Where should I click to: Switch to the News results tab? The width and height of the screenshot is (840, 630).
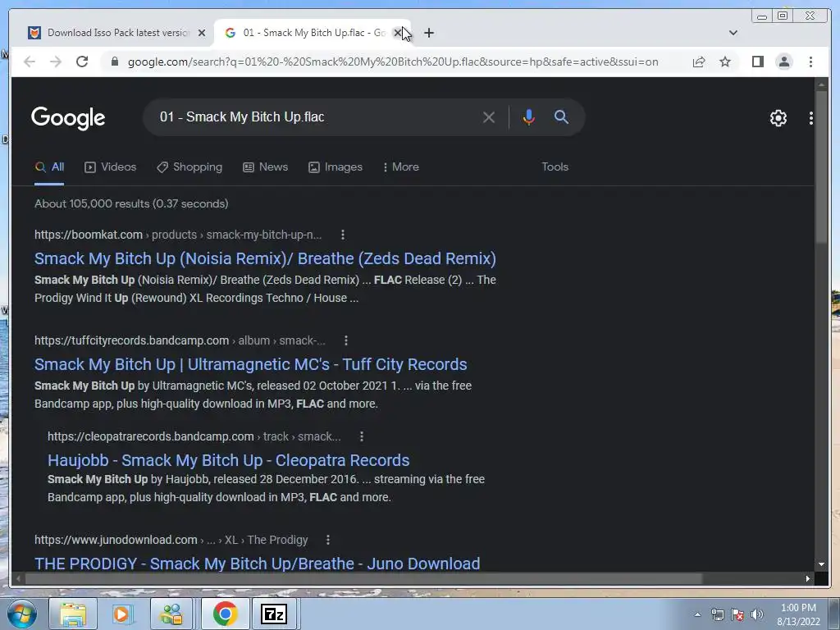pos(266,167)
